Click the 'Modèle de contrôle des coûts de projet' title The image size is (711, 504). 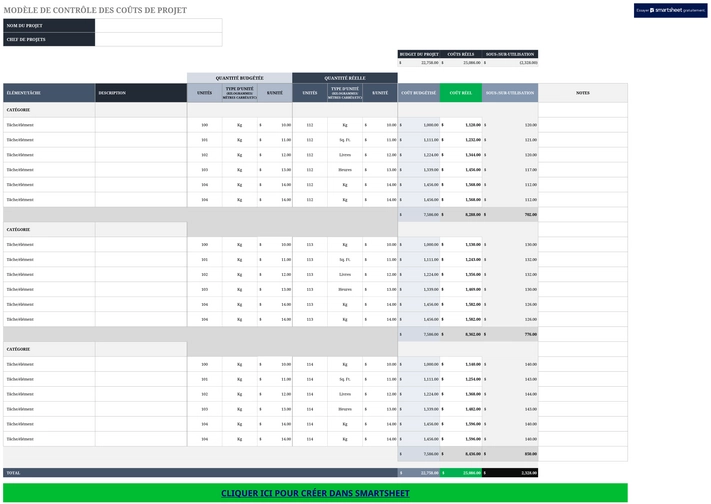point(95,10)
